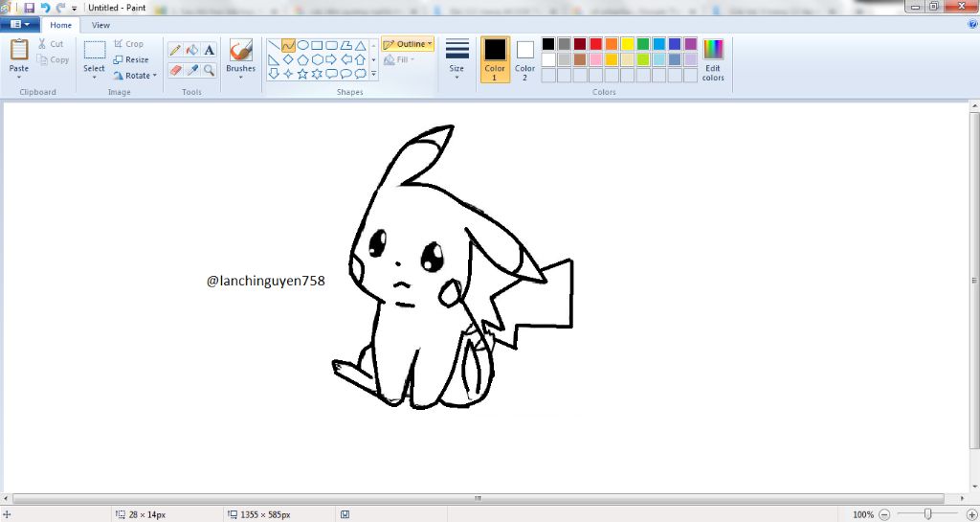The height and width of the screenshot is (522, 980).
Task: Pick the straight Line shape
Action: click(x=274, y=46)
